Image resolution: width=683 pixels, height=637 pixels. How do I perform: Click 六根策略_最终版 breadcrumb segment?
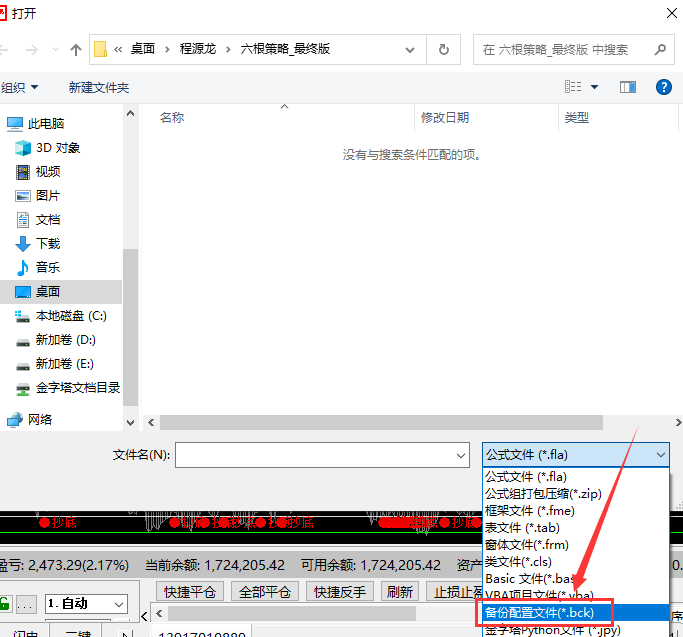click(285, 49)
